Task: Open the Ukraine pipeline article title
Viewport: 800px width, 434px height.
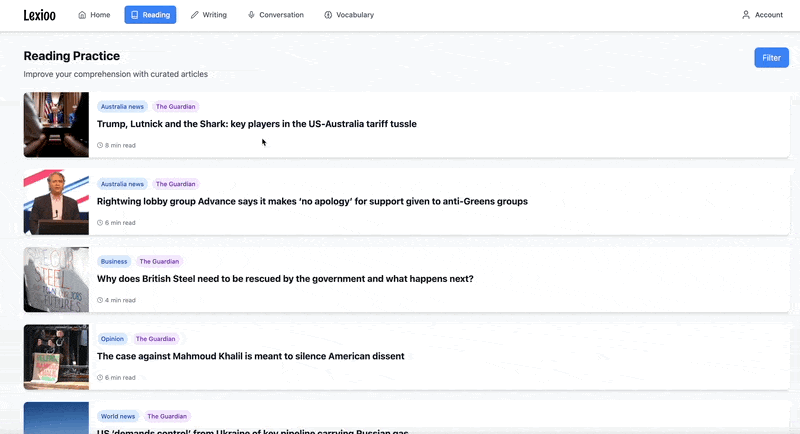Action: pyautogui.click(x=253, y=431)
